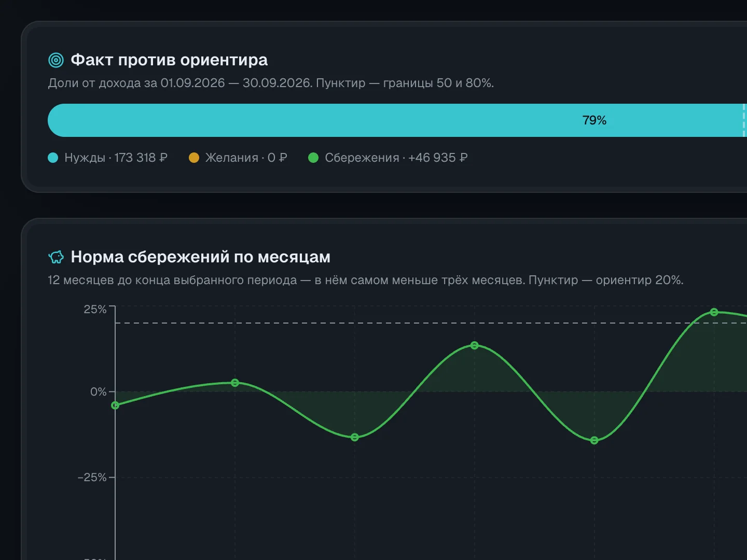Click the legend label Сбережения · +46 935 ₽
Screen dimensions: 747x560
pyautogui.click(x=396, y=158)
